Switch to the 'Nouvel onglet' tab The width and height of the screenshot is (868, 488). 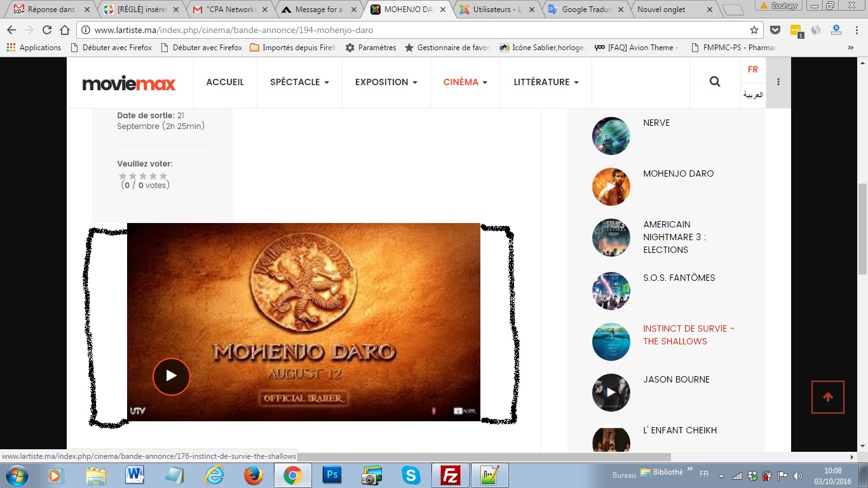(675, 10)
